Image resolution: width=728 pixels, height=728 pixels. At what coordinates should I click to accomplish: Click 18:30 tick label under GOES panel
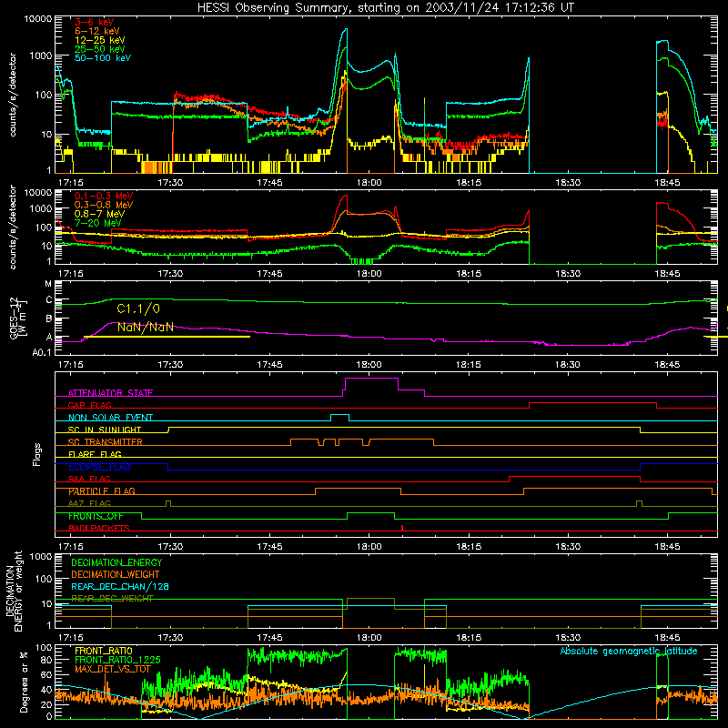pos(568,365)
